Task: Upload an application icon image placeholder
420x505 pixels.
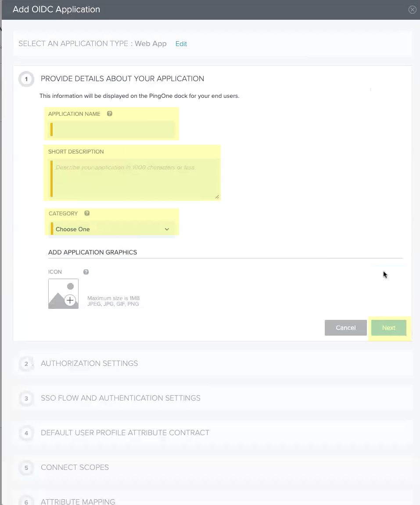Action: pyautogui.click(x=64, y=294)
